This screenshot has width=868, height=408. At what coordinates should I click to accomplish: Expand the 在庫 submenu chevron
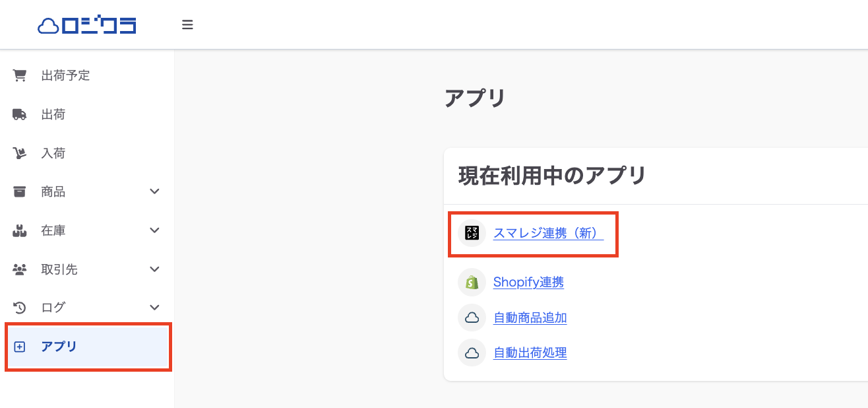pyautogui.click(x=155, y=230)
